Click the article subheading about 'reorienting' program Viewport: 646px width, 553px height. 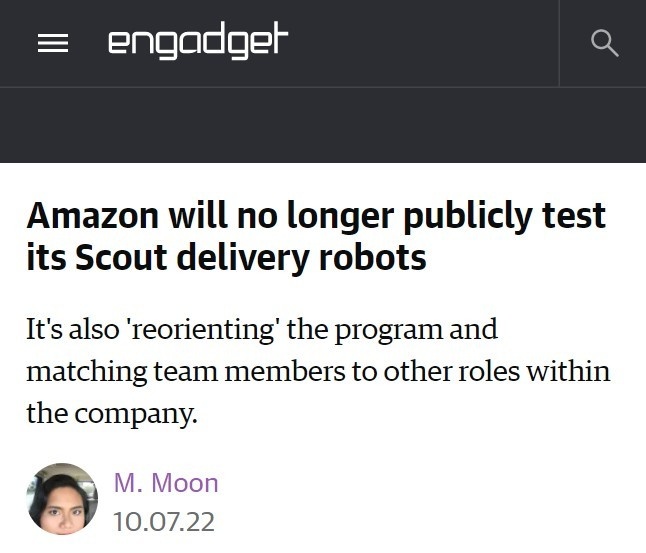click(x=317, y=371)
